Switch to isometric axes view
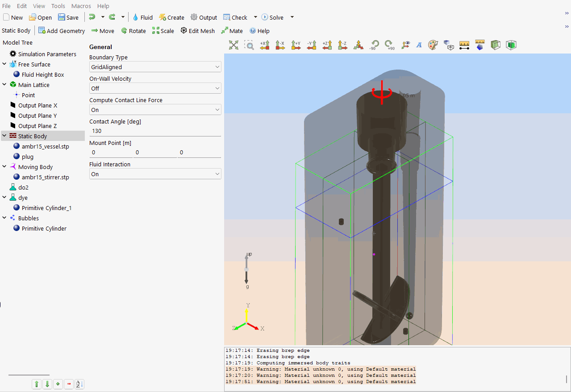This screenshot has width=571, height=392. click(x=358, y=45)
